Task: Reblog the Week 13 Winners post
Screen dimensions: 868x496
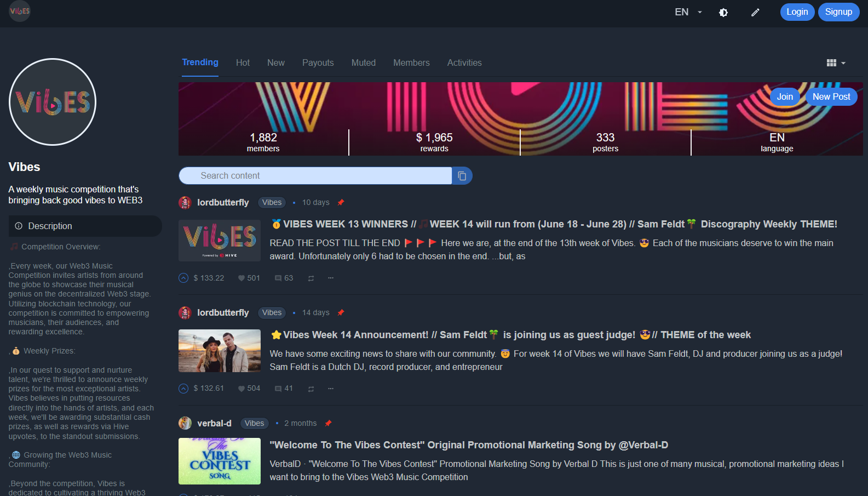Action: pos(311,278)
